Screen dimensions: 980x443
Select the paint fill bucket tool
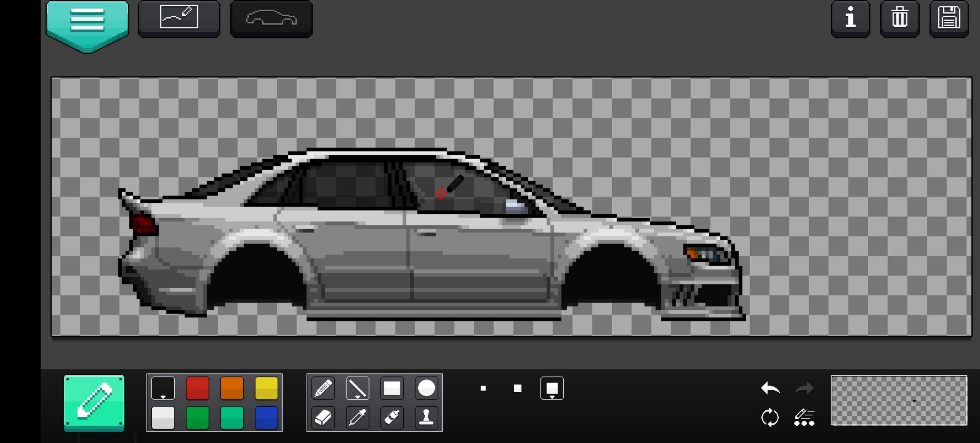tap(392, 418)
